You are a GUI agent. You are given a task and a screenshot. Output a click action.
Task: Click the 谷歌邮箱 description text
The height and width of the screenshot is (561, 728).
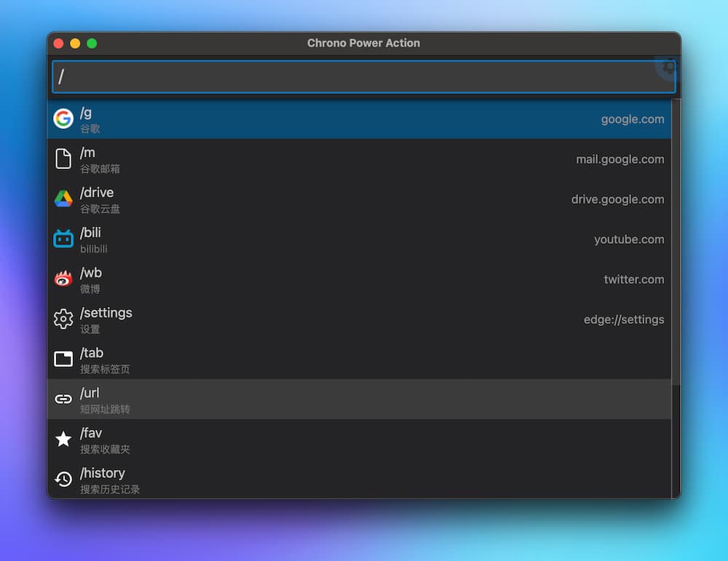(100, 168)
